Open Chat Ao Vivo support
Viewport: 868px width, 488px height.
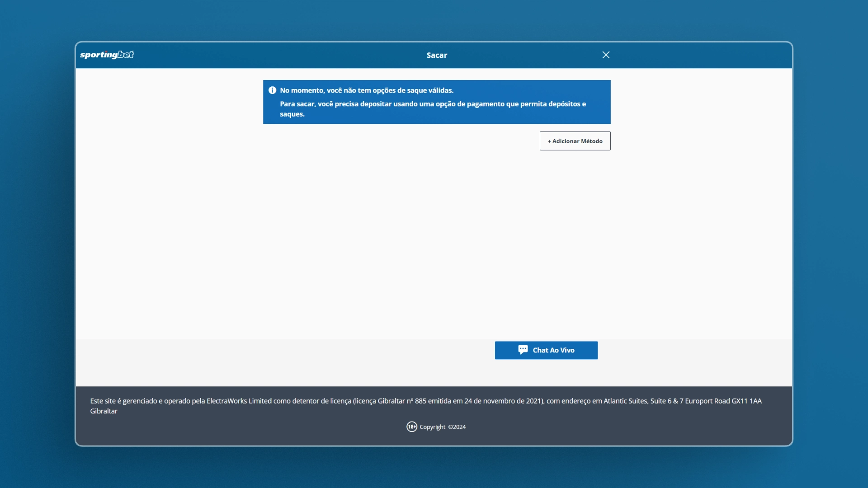[x=546, y=350]
